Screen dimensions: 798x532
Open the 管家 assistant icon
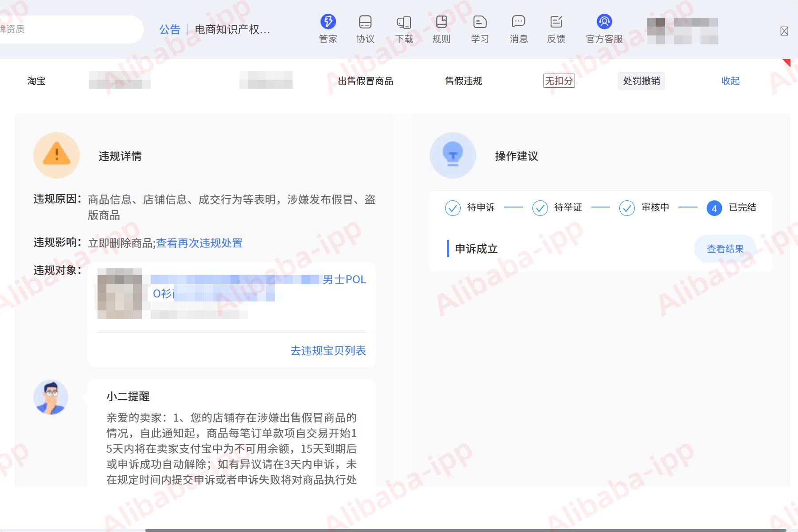click(328, 21)
